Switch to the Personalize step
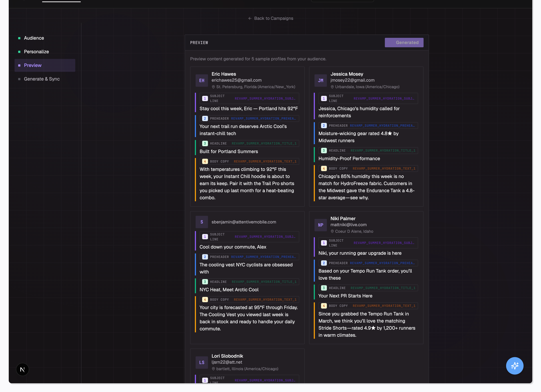Image resolution: width=541 pixels, height=392 pixels. (36, 51)
